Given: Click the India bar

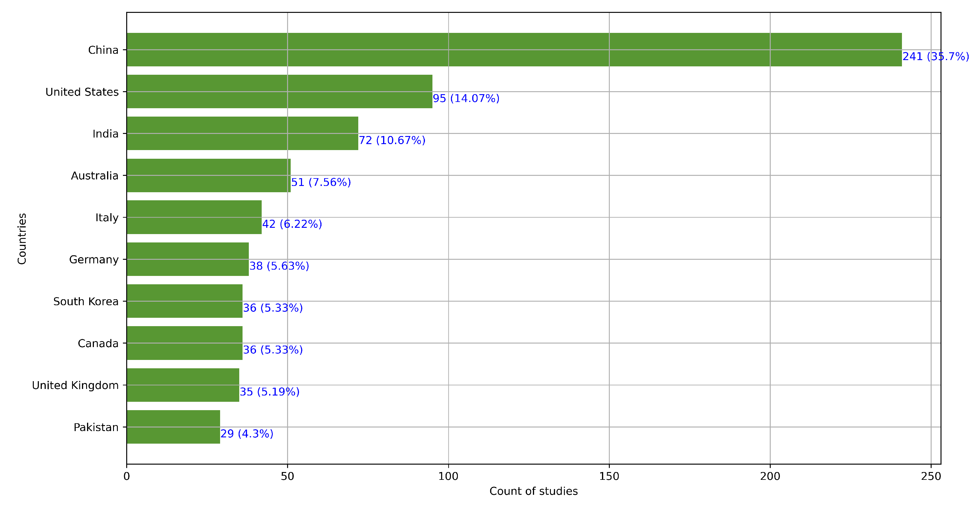Looking at the screenshot, I should coord(242,134).
